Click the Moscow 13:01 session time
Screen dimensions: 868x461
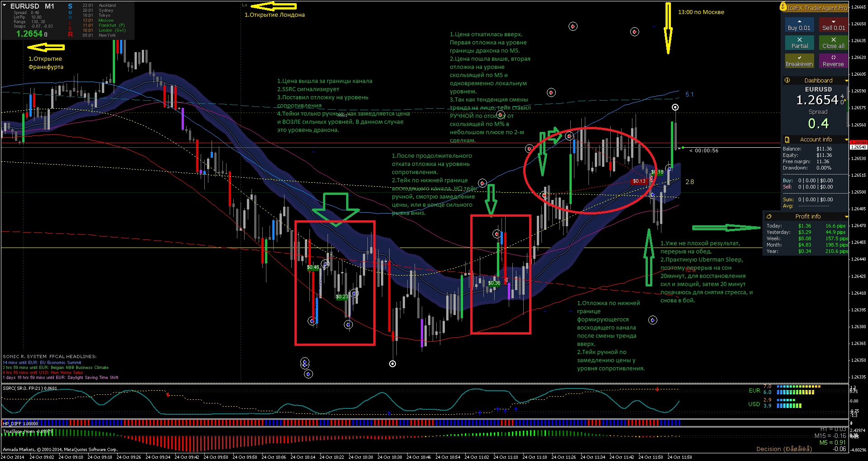click(x=87, y=20)
